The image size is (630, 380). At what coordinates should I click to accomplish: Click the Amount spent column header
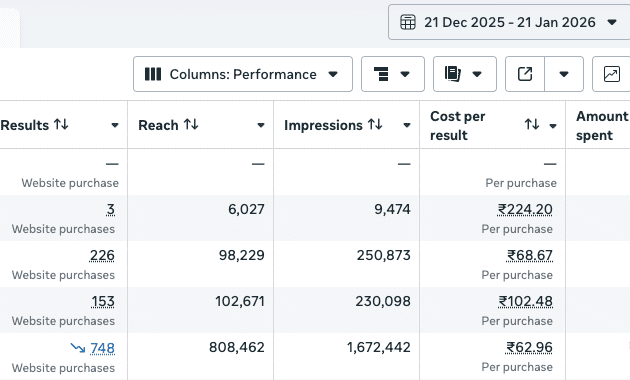602,125
